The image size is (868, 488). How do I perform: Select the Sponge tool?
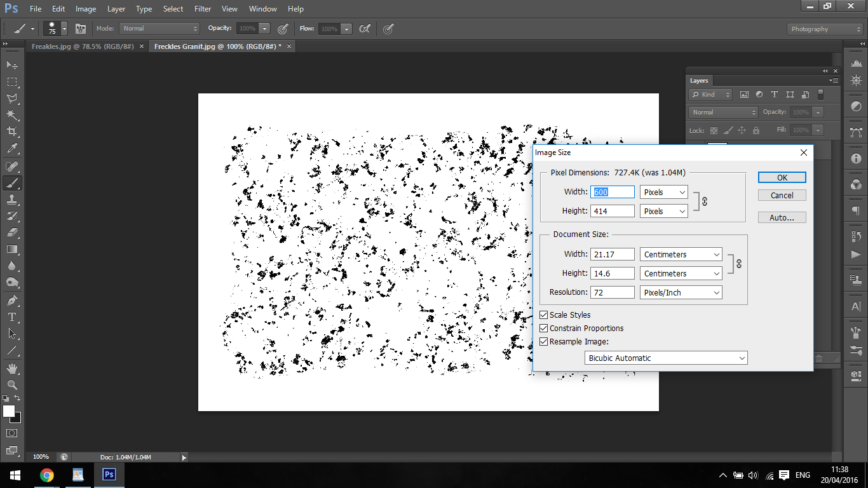point(12,282)
